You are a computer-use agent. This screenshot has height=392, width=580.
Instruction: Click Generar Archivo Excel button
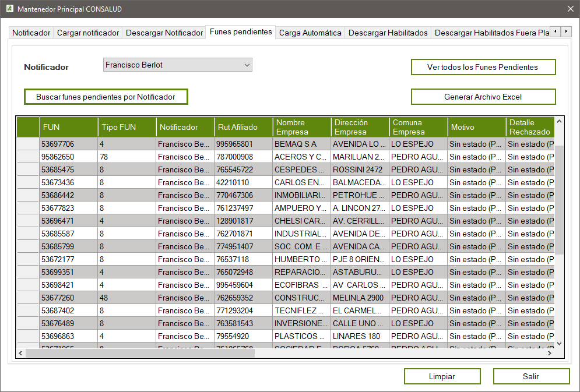tap(483, 97)
